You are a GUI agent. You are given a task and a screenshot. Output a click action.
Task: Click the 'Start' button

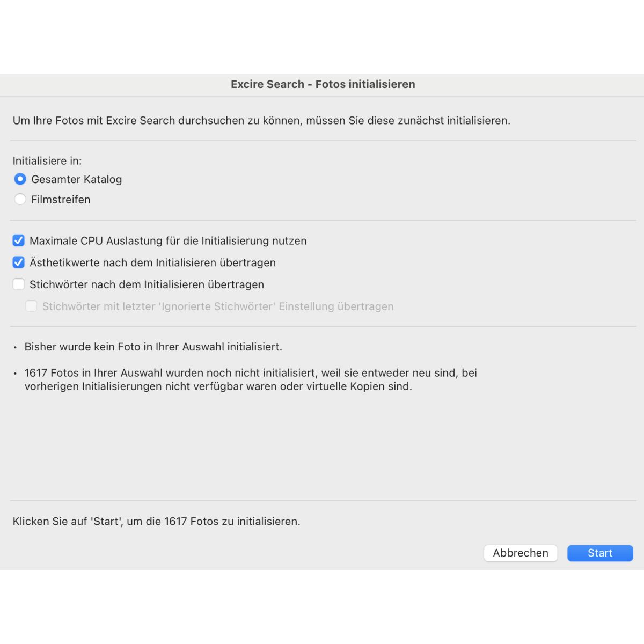click(600, 553)
